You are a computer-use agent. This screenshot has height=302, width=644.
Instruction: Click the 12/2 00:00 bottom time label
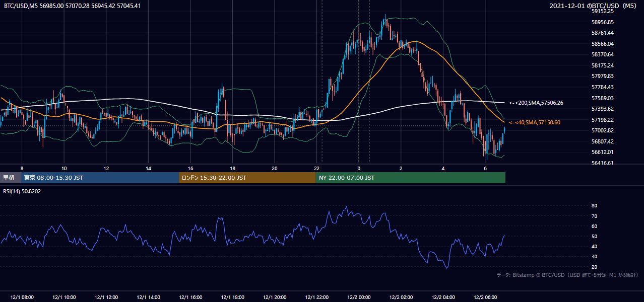(x=360, y=297)
